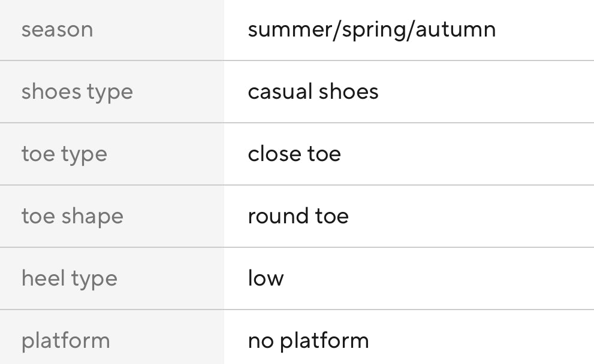Click the word "round" in toe shape value
This screenshot has width=594, height=364.
[273, 216]
